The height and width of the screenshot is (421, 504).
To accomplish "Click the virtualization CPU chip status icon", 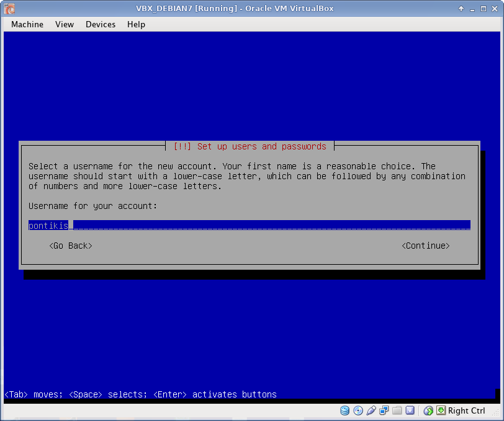I will pyautogui.click(x=410, y=410).
